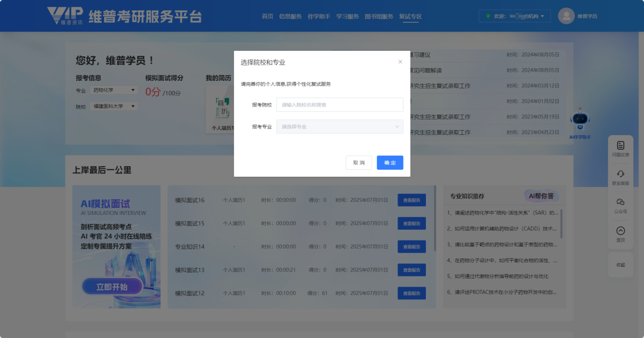The image size is (644, 338).
Task: Open the AI伴学助手 robot icon
Action: (x=580, y=120)
